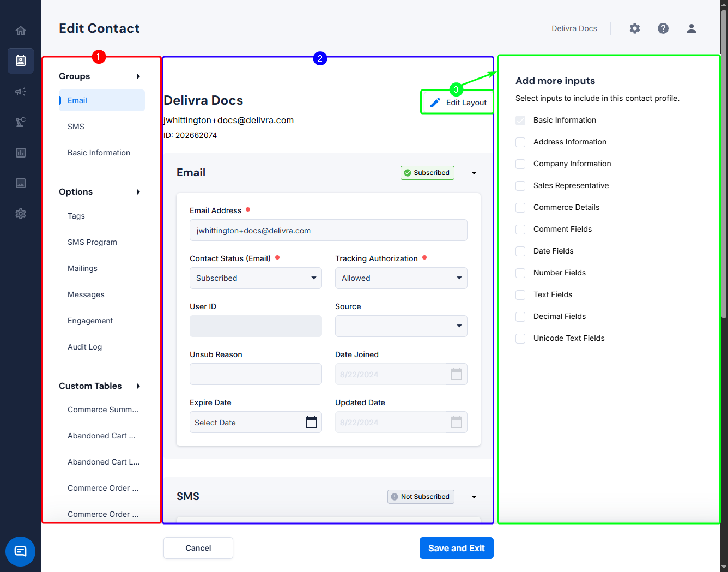The image size is (728, 572).
Task: Check the Company Information checkbox
Action: pos(520,164)
